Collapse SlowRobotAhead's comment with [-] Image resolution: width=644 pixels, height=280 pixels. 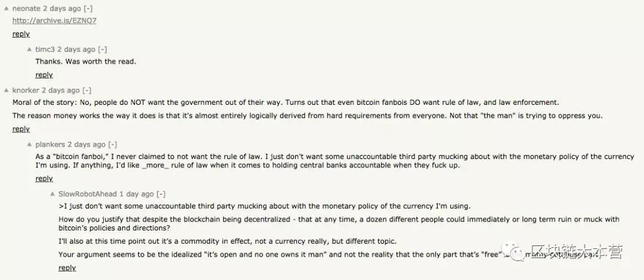click(x=161, y=194)
